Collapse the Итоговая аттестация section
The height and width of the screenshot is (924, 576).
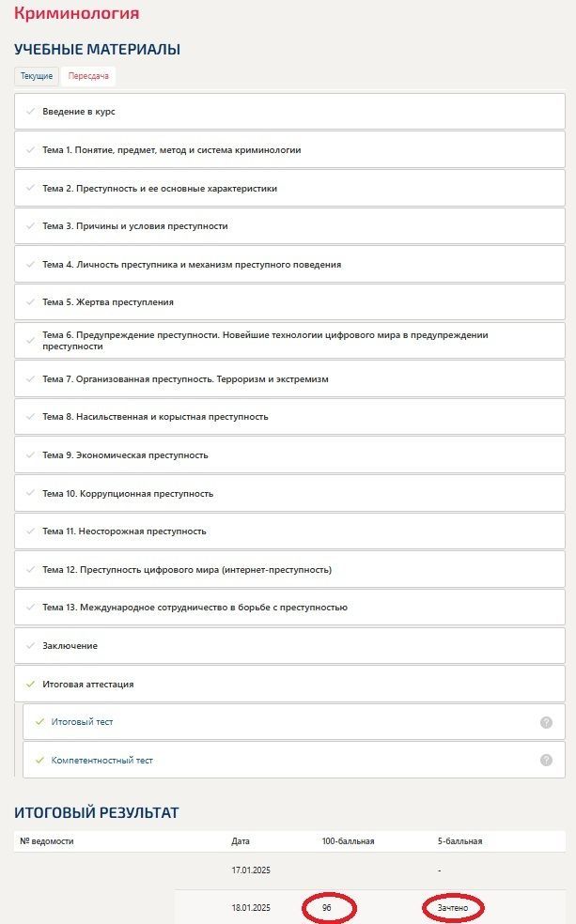[289, 685]
